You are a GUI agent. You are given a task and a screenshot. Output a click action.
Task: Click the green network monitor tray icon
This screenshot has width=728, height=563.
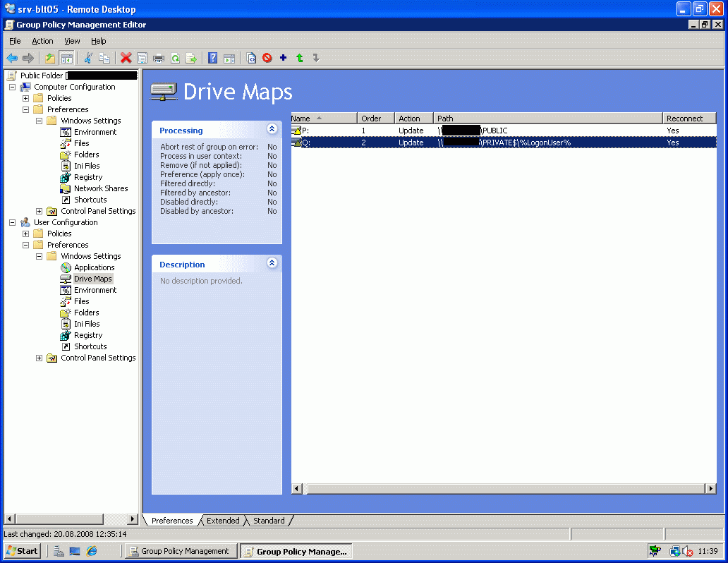[655, 552]
